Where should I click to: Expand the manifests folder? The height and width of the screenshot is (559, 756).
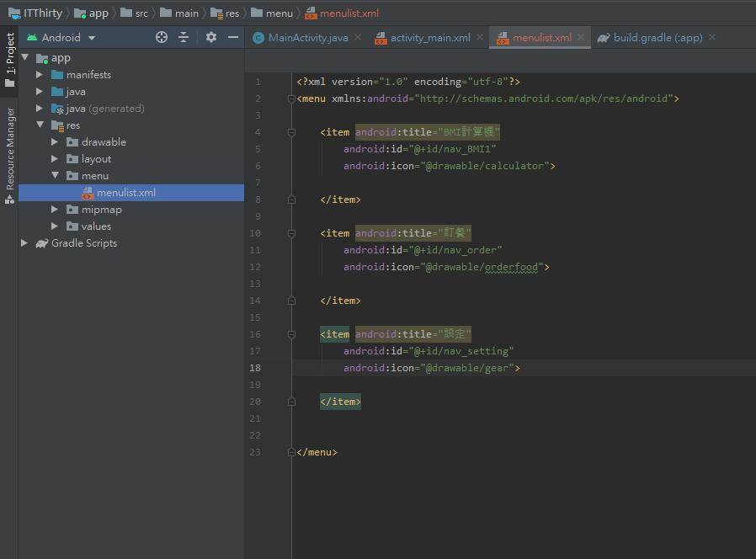pyautogui.click(x=40, y=75)
